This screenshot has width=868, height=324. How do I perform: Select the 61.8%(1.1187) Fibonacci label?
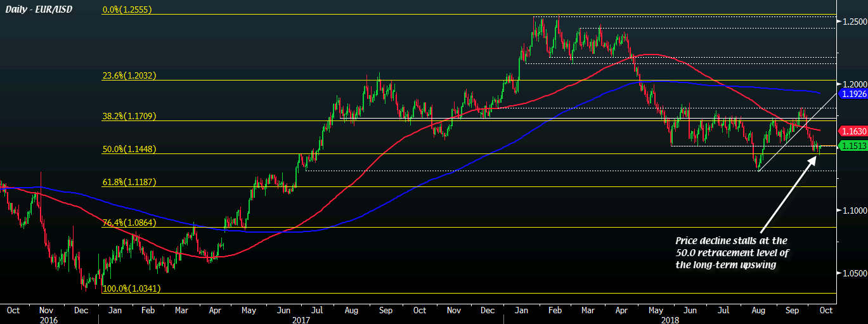129,182
